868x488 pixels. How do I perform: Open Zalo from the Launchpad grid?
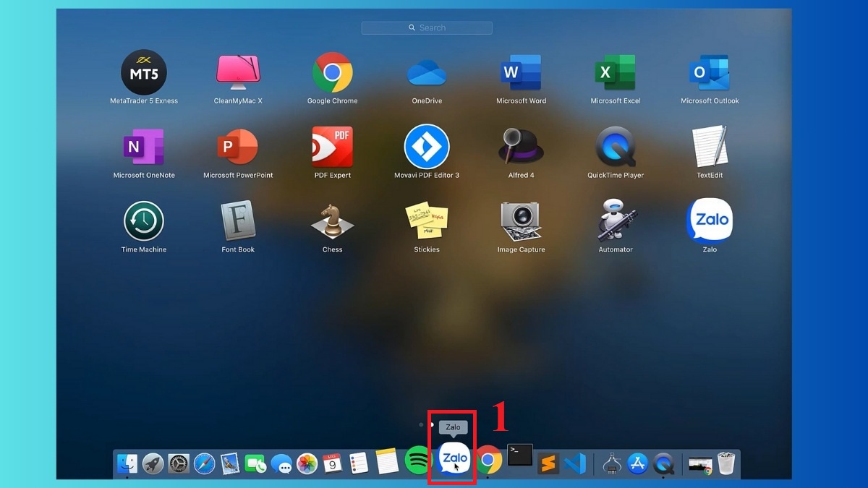tap(710, 221)
